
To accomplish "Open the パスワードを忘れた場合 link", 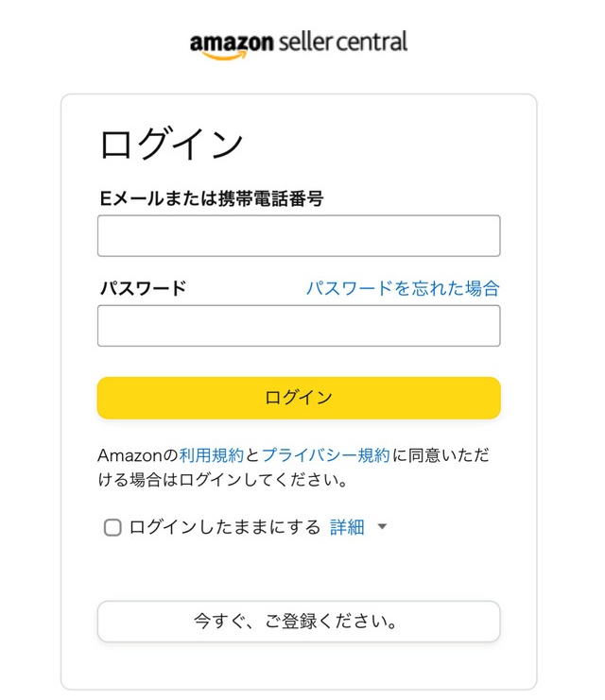I will [x=402, y=288].
